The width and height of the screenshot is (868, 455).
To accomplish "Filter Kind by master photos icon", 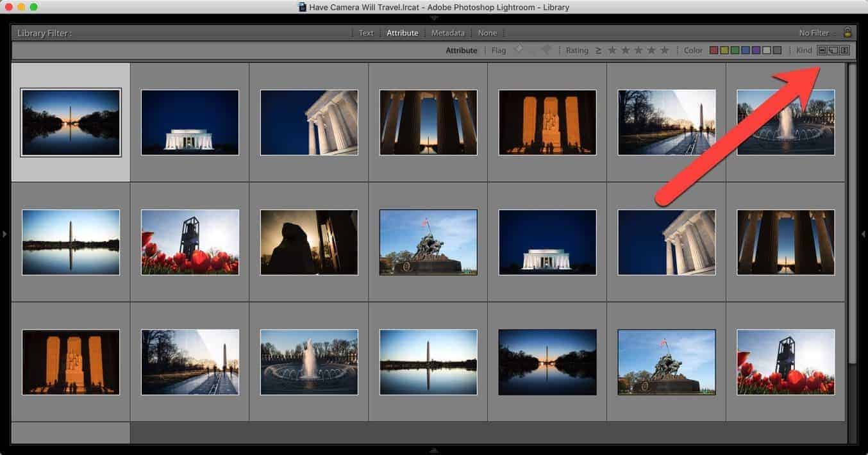I will pos(822,50).
